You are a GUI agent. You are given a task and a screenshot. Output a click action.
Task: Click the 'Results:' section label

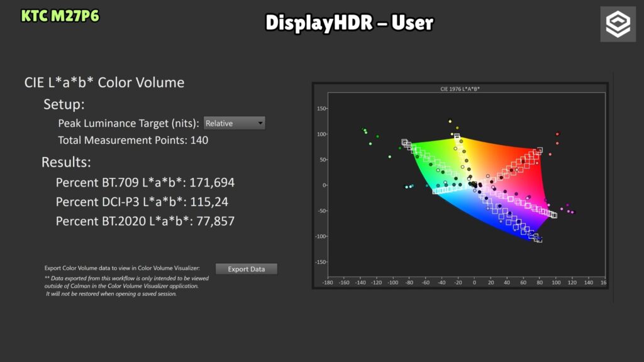pyautogui.click(x=66, y=162)
